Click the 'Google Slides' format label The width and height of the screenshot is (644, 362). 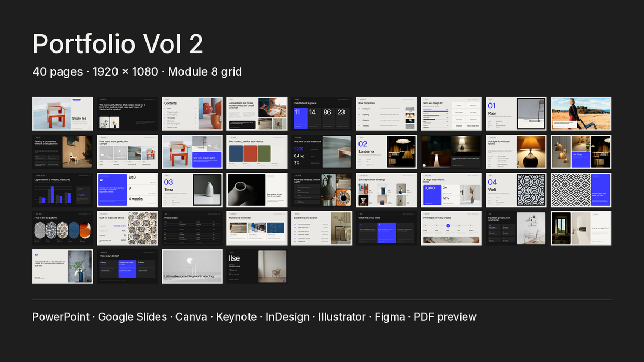(x=133, y=317)
